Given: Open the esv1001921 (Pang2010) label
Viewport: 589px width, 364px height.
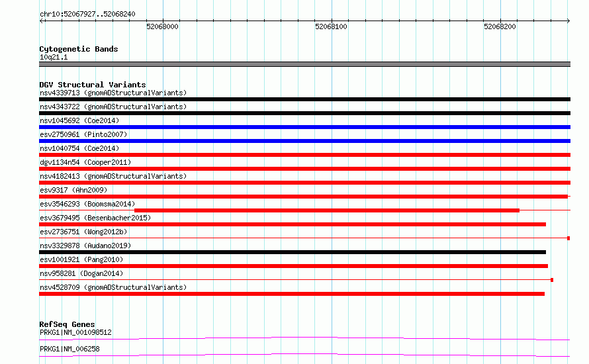Looking at the screenshot, I should coord(81,259).
